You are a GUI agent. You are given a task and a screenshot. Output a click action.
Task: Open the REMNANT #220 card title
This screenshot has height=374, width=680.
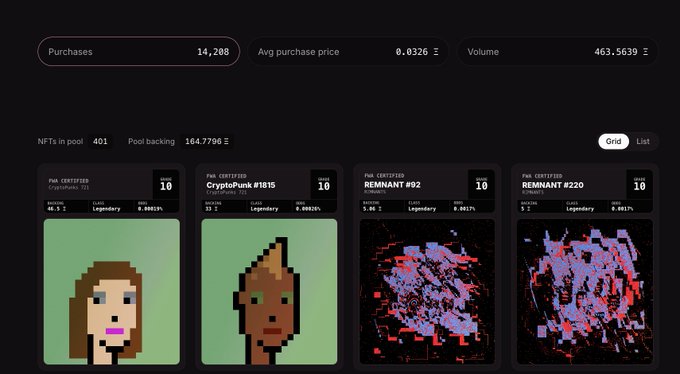[552, 185]
